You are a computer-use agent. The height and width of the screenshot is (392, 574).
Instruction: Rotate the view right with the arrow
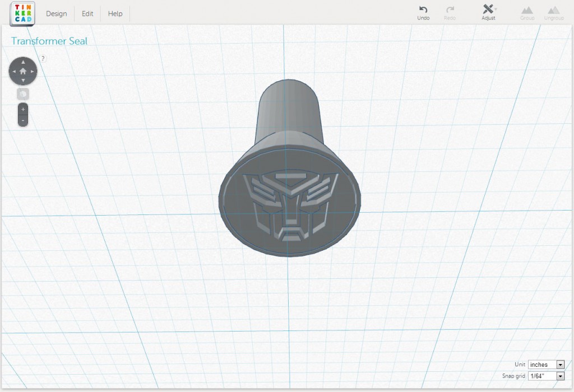33,71
